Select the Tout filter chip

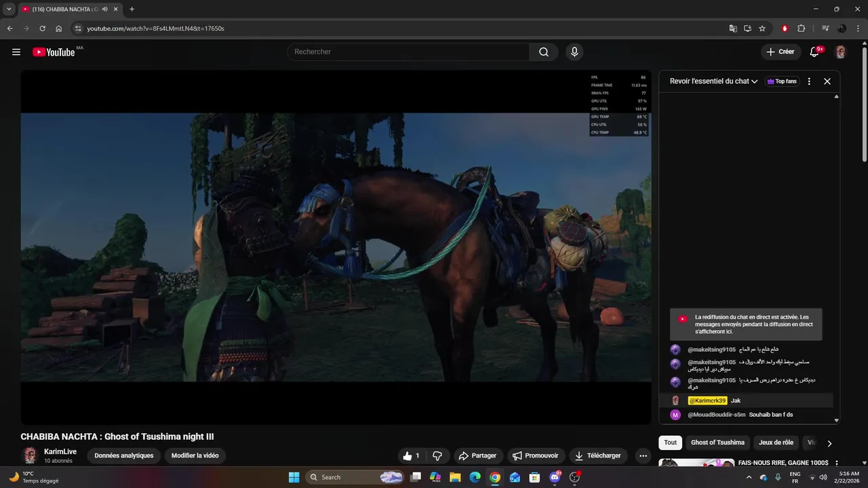click(x=670, y=443)
